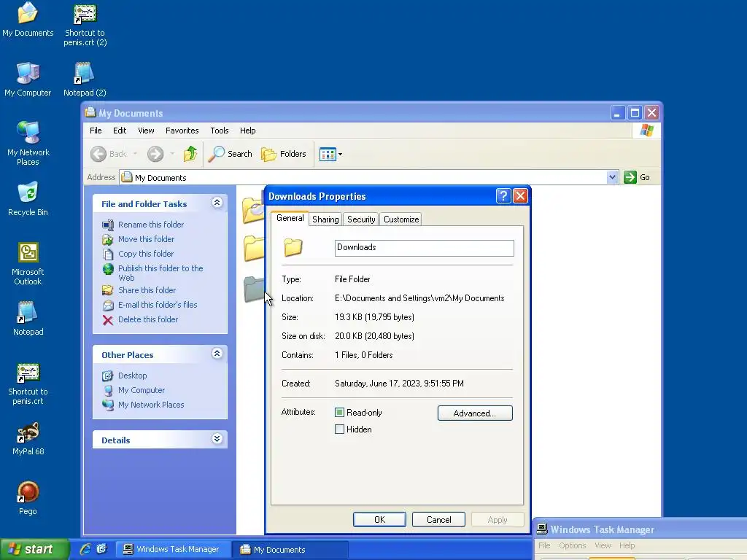Toggle the Folders pane button
The image size is (747, 560).
point(284,154)
